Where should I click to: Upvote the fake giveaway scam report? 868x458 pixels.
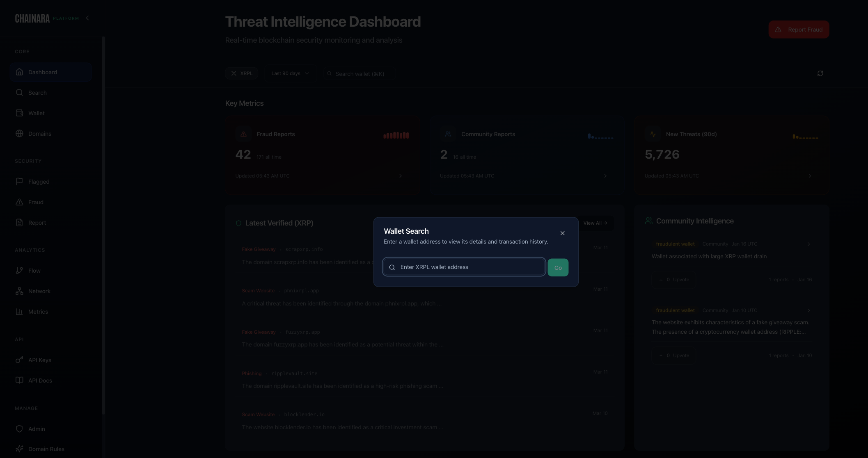(674, 355)
